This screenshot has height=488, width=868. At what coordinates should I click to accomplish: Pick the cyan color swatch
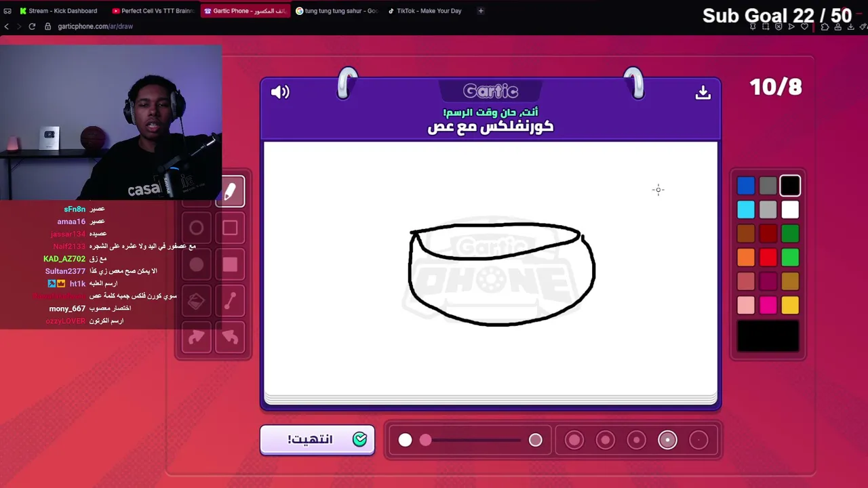tap(746, 210)
